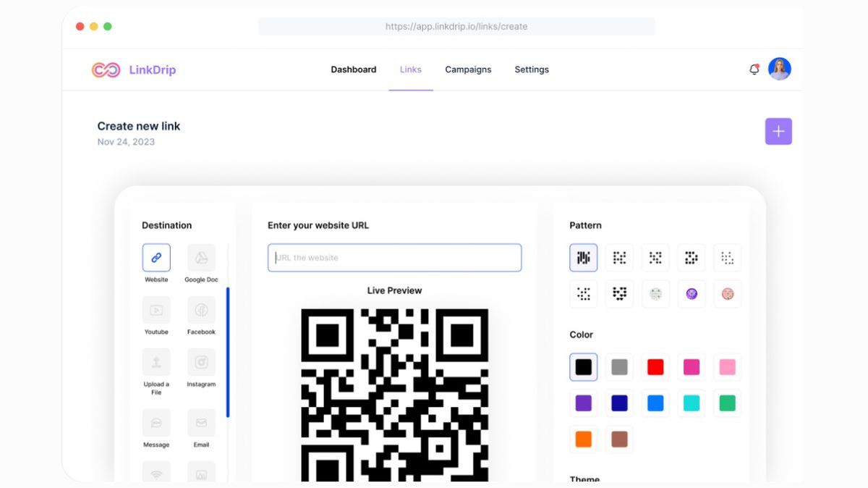The width and height of the screenshot is (868, 488).
Task: Pick the Facebook destination icon
Action: 201,310
